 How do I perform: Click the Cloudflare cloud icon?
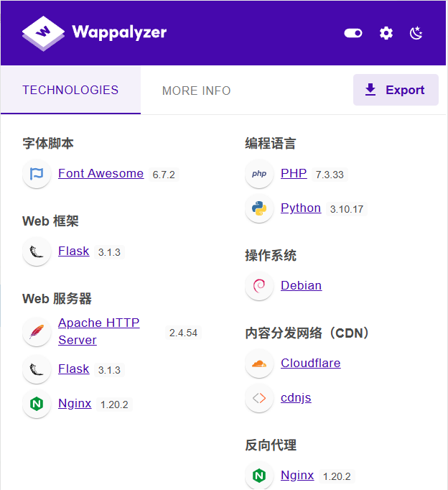[x=259, y=364]
